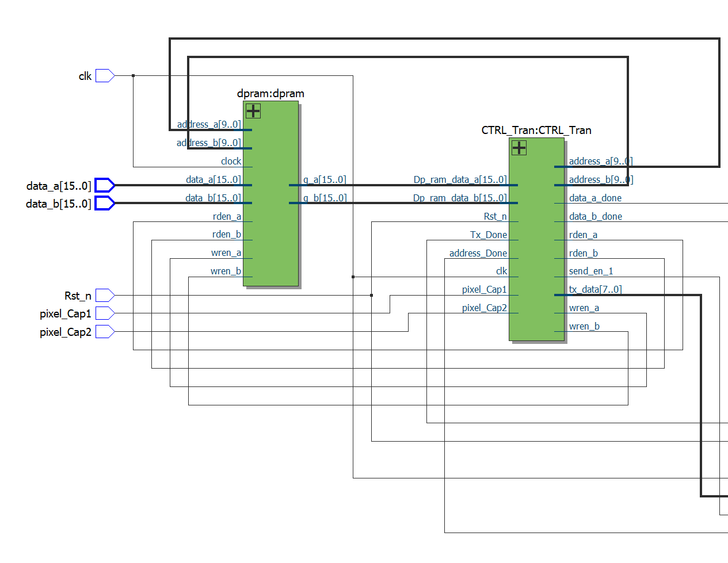
Task: Click the Tx_Done input port label
Action: (x=488, y=235)
